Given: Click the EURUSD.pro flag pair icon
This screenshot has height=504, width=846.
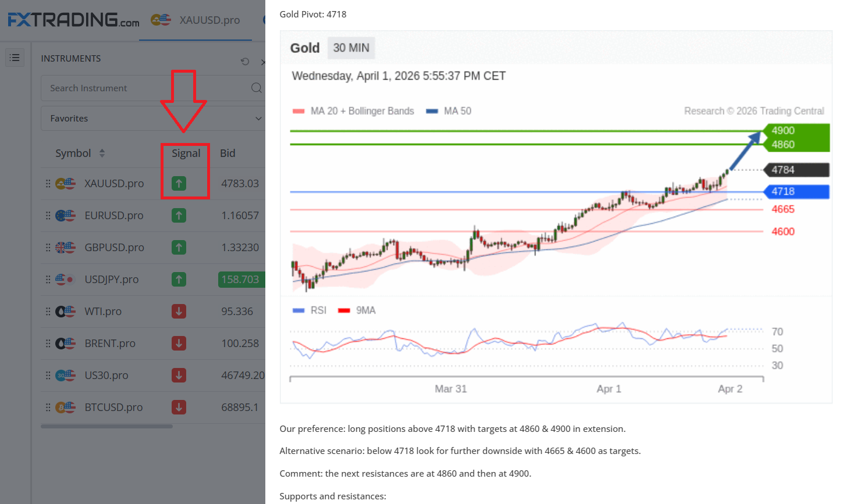Looking at the screenshot, I should 66,216.
